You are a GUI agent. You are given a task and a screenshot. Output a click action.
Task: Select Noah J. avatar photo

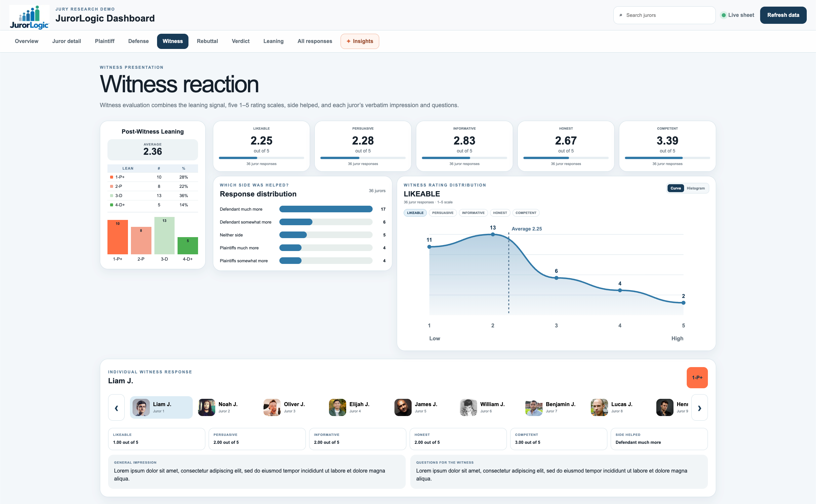tap(207, 407)
